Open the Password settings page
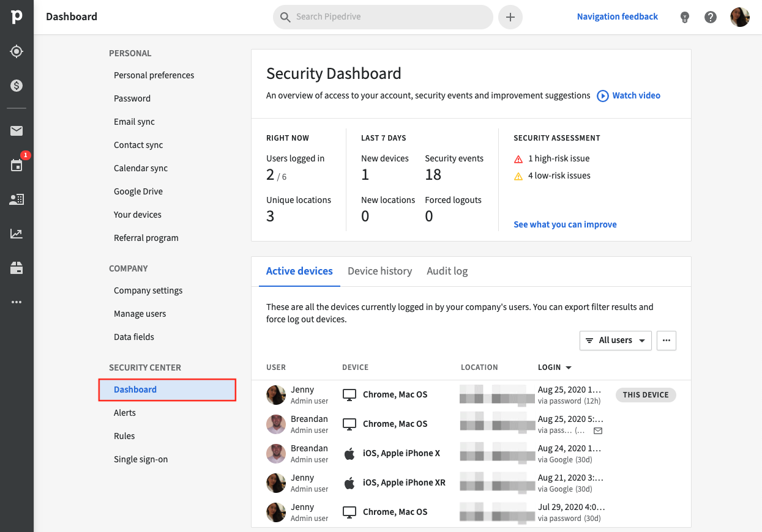This screenshot has height=532, width=762. tap(132, 98)
